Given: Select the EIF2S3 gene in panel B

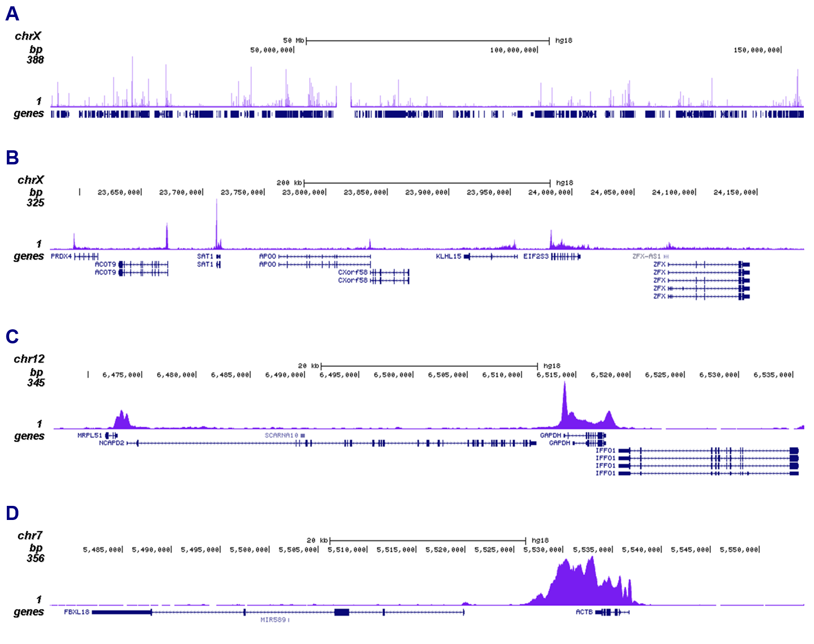Looking at the screenshot, I should pos(535,255).
